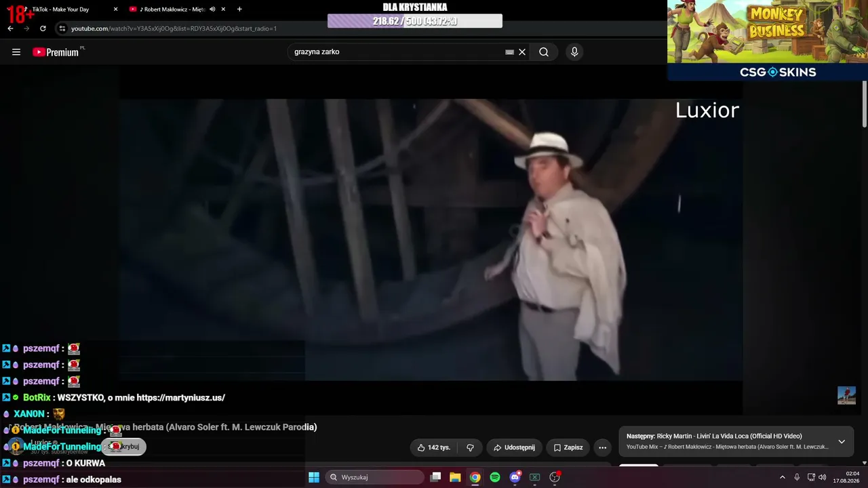Open the Monkey Business CSGOSkins banner

(x=768, y=40)
